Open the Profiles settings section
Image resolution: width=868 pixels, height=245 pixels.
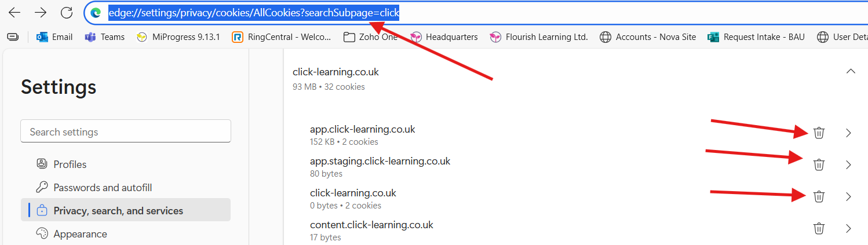(70, 164)
